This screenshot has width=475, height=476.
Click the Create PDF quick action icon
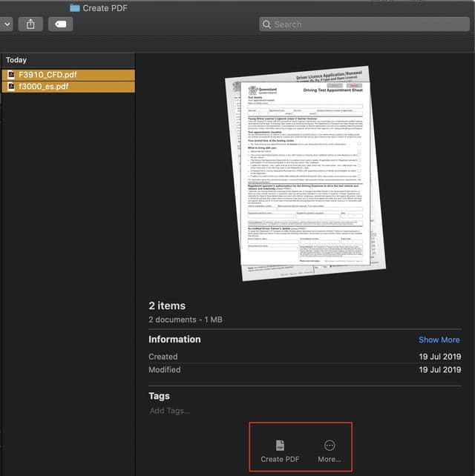click(280, 445)
